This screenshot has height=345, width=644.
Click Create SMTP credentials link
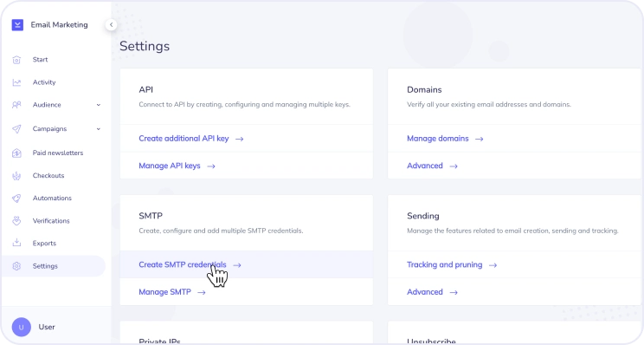183,264
